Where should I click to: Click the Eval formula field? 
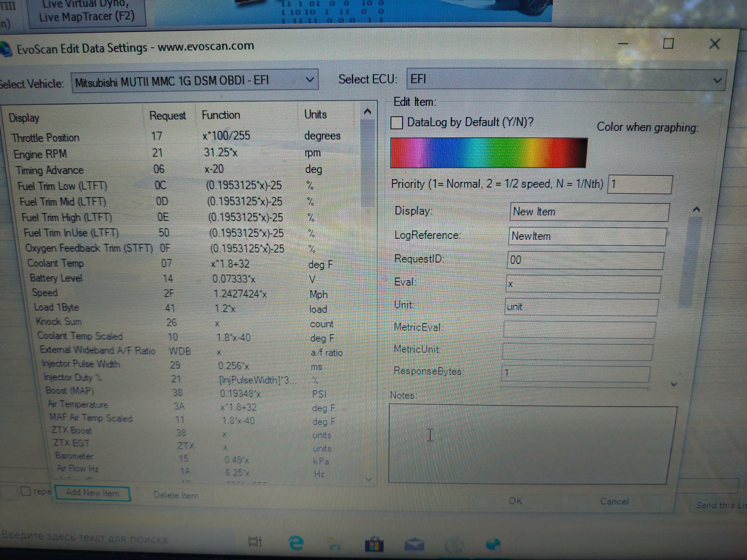583,284
